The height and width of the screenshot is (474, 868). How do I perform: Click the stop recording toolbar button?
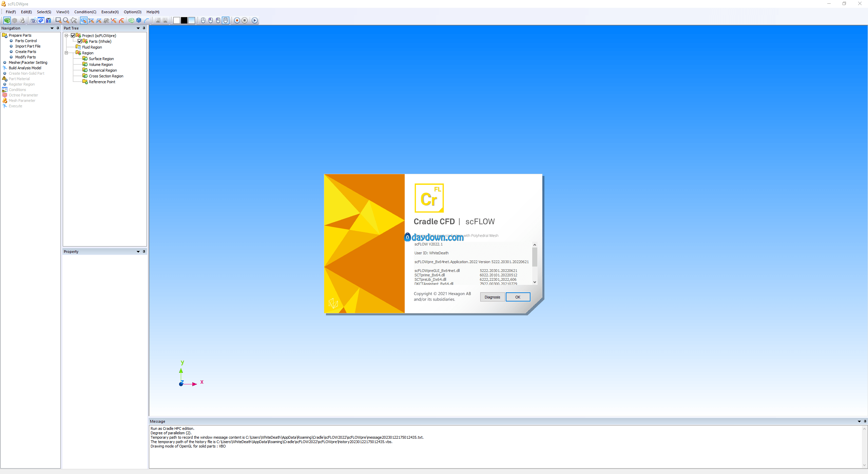point(245,20)
